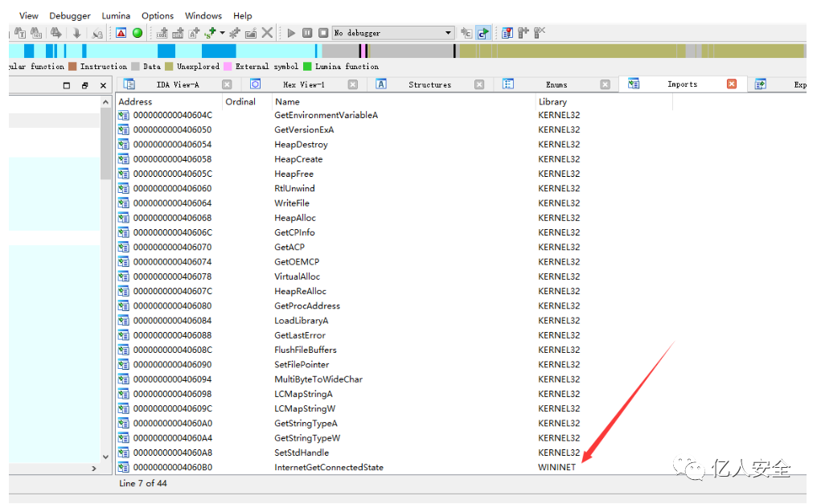Open the Windows menu
The height and width of the screenshot is (504, 817).
click(203, 15)
